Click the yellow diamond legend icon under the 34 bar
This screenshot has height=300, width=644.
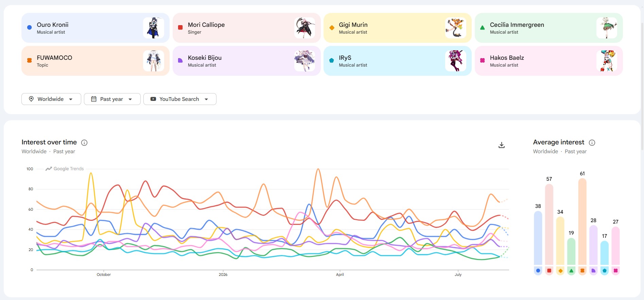tap(560, 271)
